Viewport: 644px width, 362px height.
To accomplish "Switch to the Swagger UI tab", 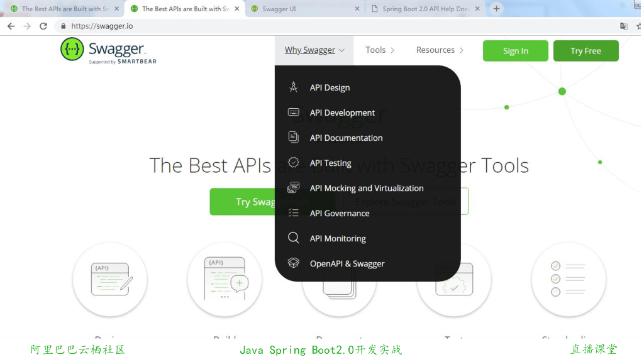I will [304, 9].
